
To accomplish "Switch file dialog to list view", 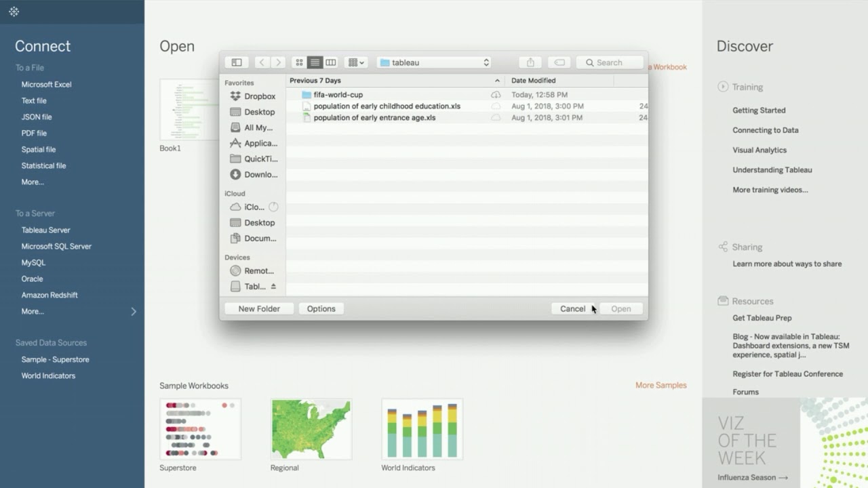I will 315,62.
